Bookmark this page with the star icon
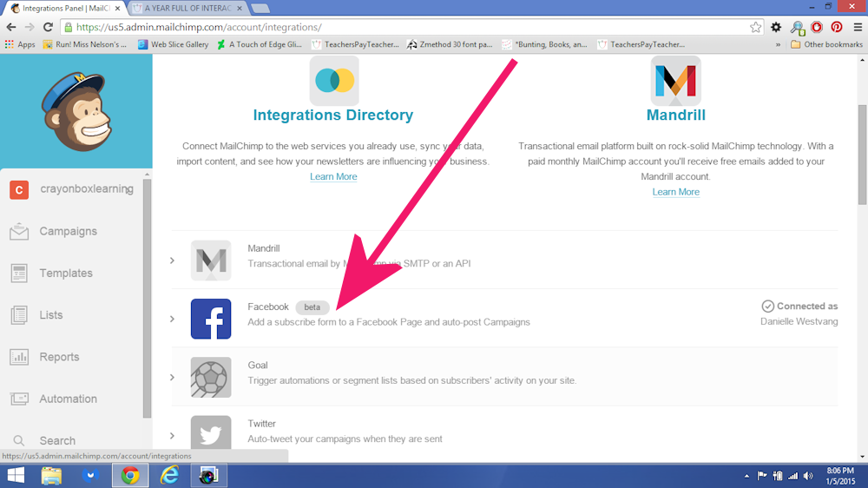Screen dimensions: 868x488 click(x=756, y=27)
